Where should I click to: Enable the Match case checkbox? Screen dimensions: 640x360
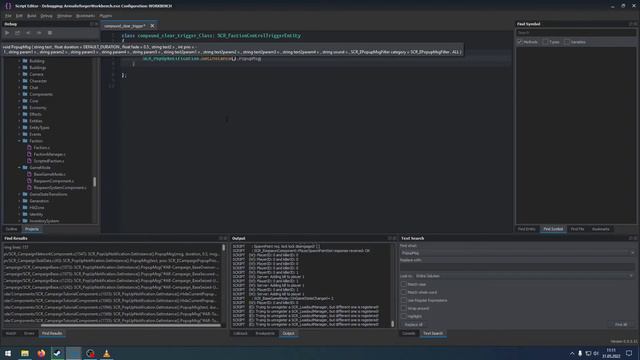point(404,284)
